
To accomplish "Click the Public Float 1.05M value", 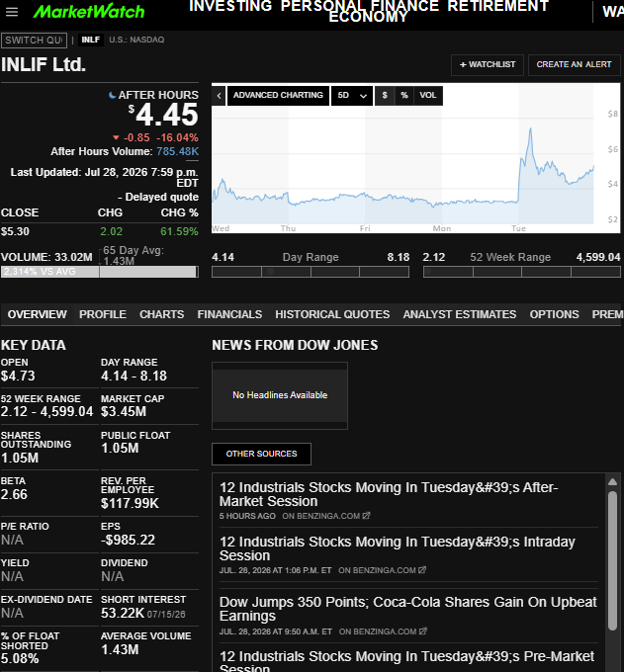I will pos(120,449).
